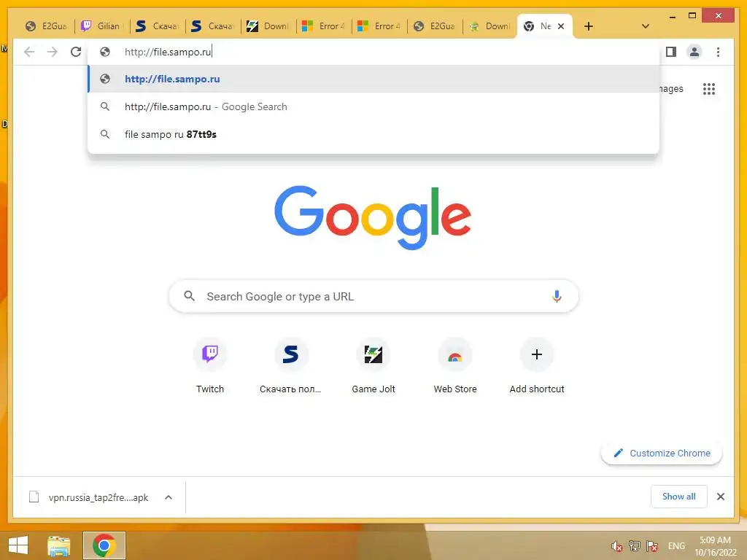Click the muted volume tray icon
The image size is (747, 560).
pos(617,546)
